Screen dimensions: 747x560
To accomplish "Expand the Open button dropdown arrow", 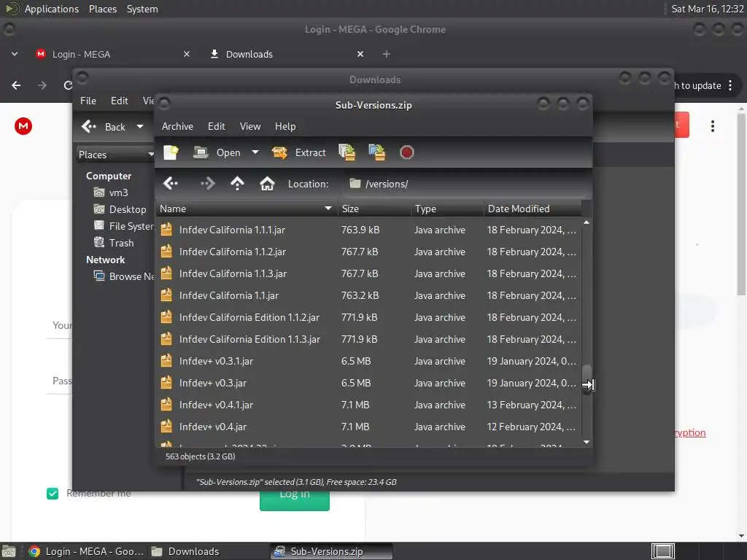I will (255, 152).
